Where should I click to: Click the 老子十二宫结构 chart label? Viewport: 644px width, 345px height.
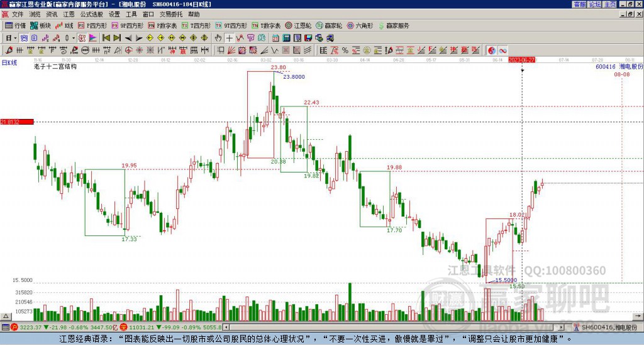pyautogui.click(x=55, y=66)
